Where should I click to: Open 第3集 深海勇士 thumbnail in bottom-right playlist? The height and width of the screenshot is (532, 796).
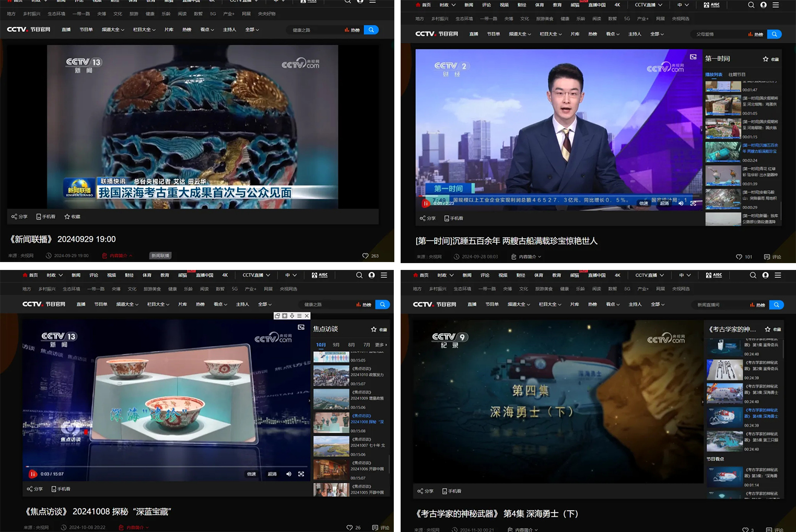[724, 394]
